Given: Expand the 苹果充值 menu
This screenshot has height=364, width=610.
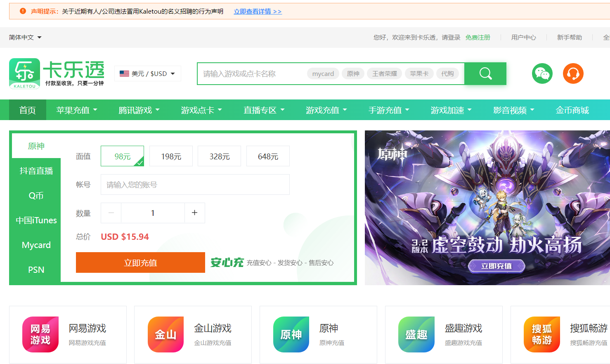Looking at the screenshot, I should point(77,110).
